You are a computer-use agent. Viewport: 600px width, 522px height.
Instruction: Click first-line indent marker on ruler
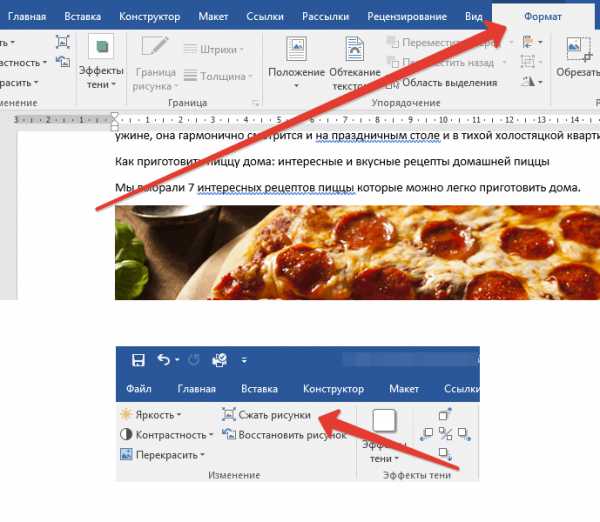(114, 116)
